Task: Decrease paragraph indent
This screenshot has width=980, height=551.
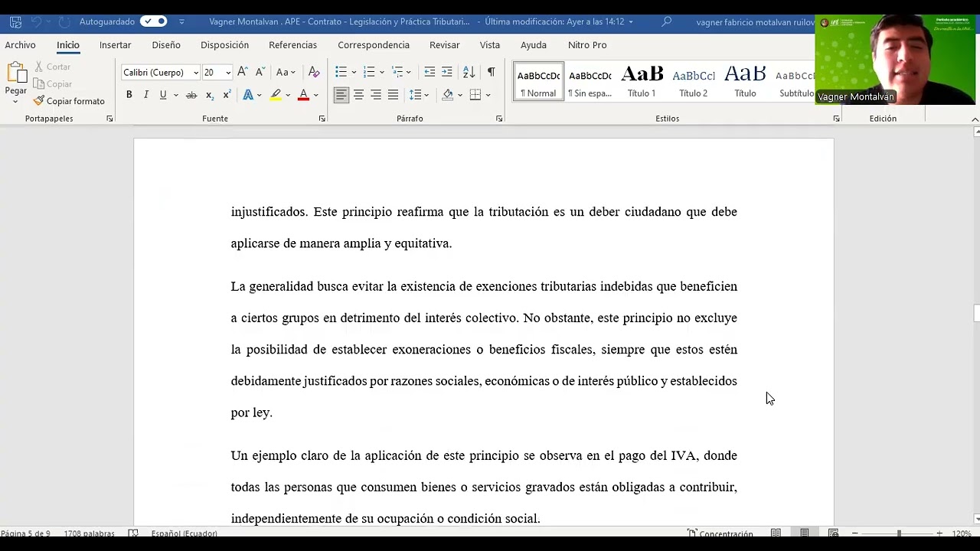Action: tap(430, 72)
